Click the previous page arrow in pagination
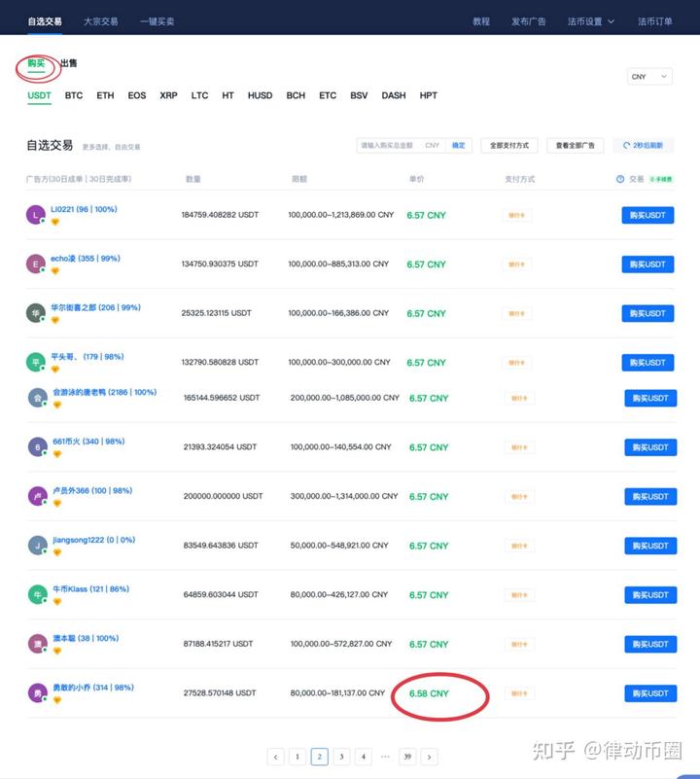The image size is (700, 779). click(x=276, y=757)
